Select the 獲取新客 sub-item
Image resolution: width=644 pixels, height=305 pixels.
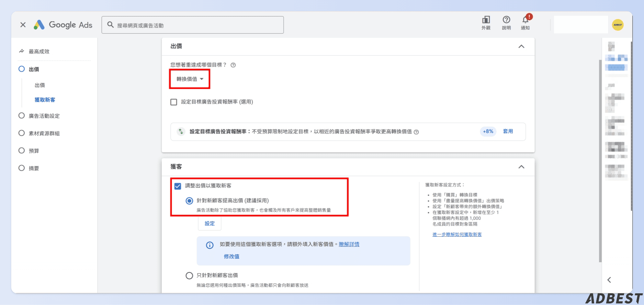[45, 100]
